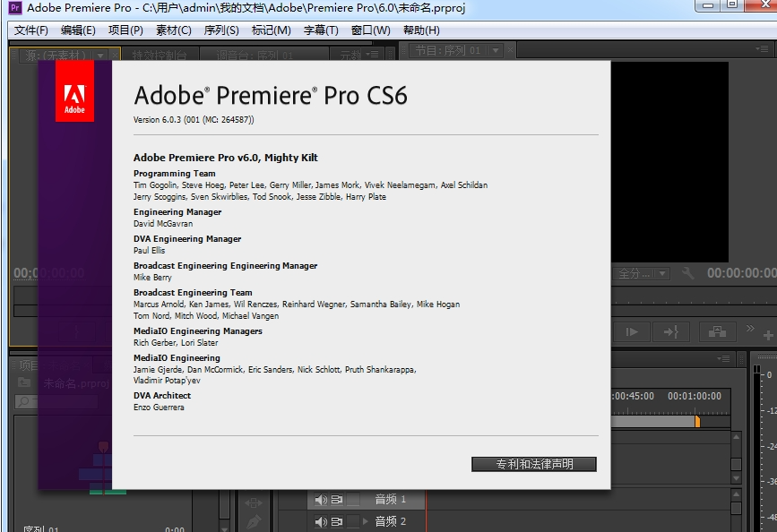
Task: Open the 项目(P) menu
Action: tap(125, 30)
